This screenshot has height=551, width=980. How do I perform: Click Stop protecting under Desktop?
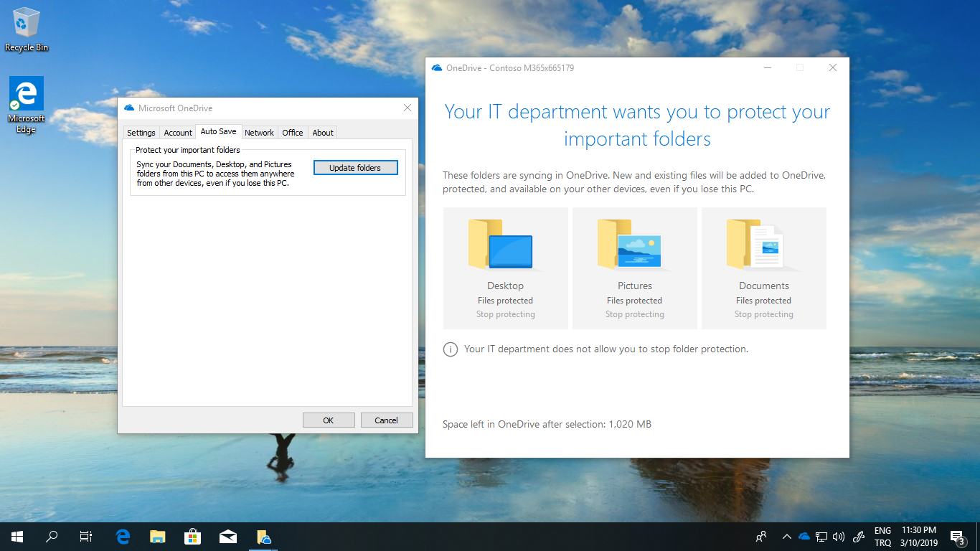coord(506,314)
